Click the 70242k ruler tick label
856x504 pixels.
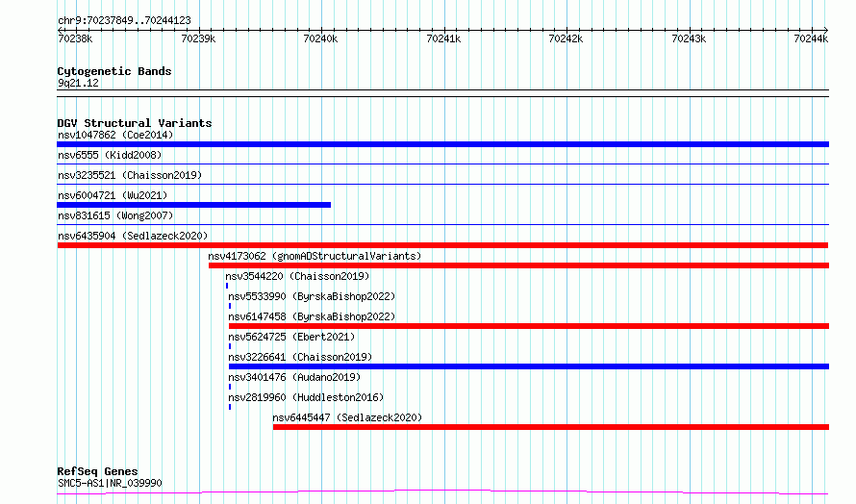566,38
